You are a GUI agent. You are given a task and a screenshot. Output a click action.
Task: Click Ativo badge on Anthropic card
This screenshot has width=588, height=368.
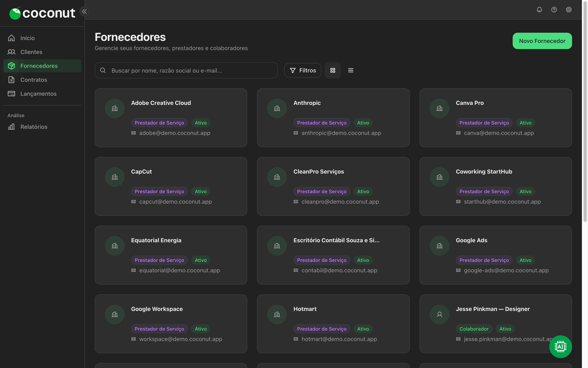[363, 123]
